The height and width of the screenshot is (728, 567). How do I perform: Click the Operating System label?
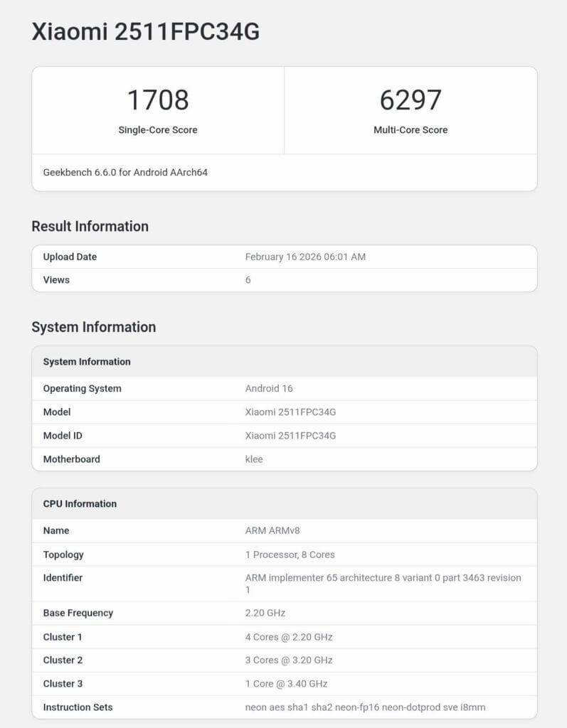(x=83, y=389)
